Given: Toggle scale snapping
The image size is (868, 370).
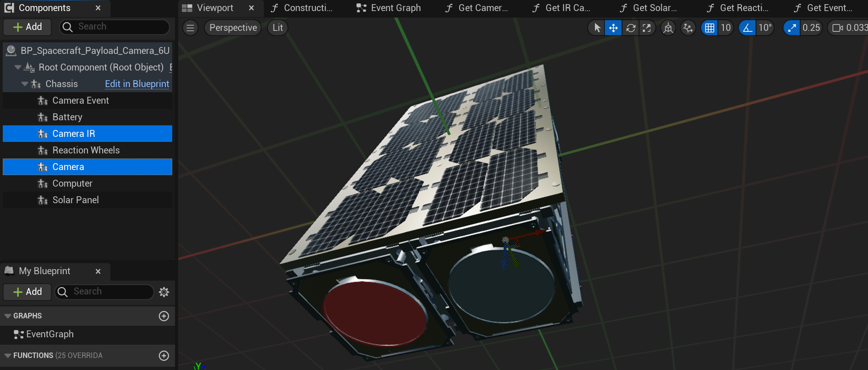Looking at the screenshot, I should (x=792, y=28).
